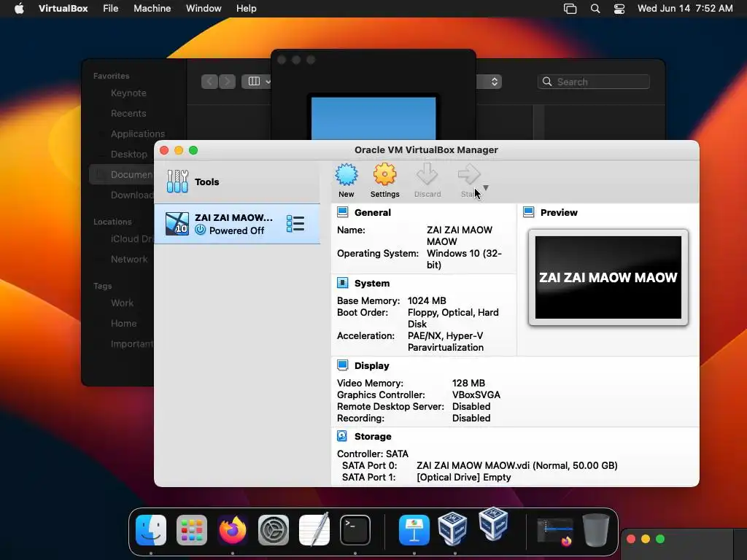Click the ZAI ZAI MAOW MAOW preview thumbnail
This screenshot has height=560, width=747.
click(608, 278)
